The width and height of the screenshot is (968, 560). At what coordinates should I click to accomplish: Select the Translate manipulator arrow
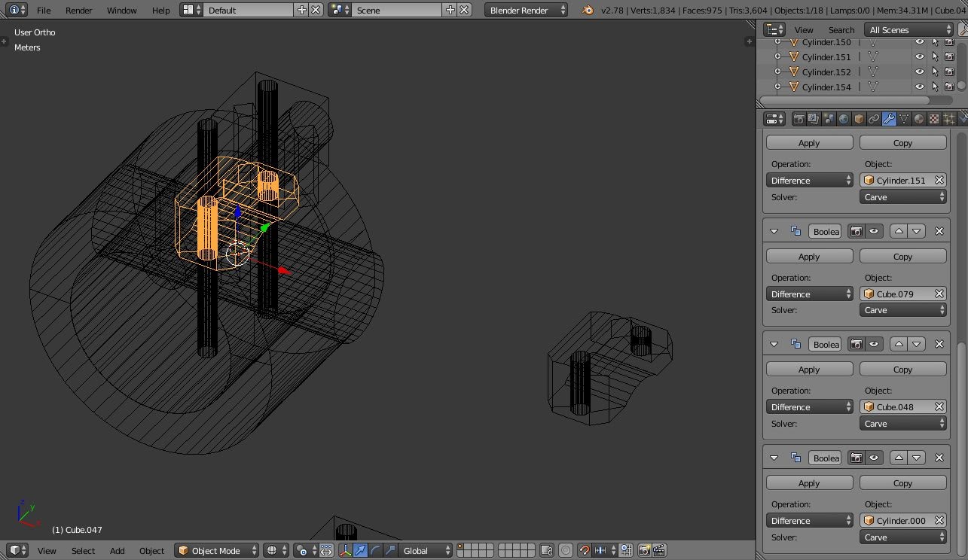360,550
